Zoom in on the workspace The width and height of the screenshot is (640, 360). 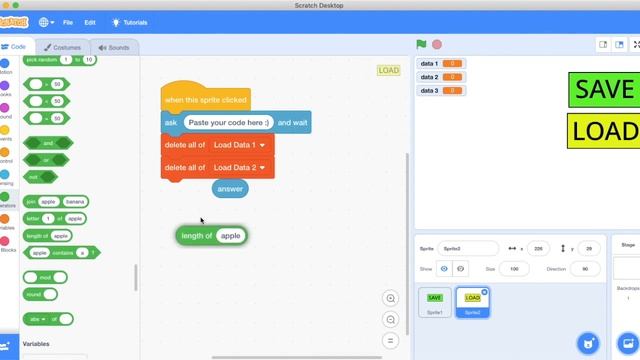click(x=390, y=298)
